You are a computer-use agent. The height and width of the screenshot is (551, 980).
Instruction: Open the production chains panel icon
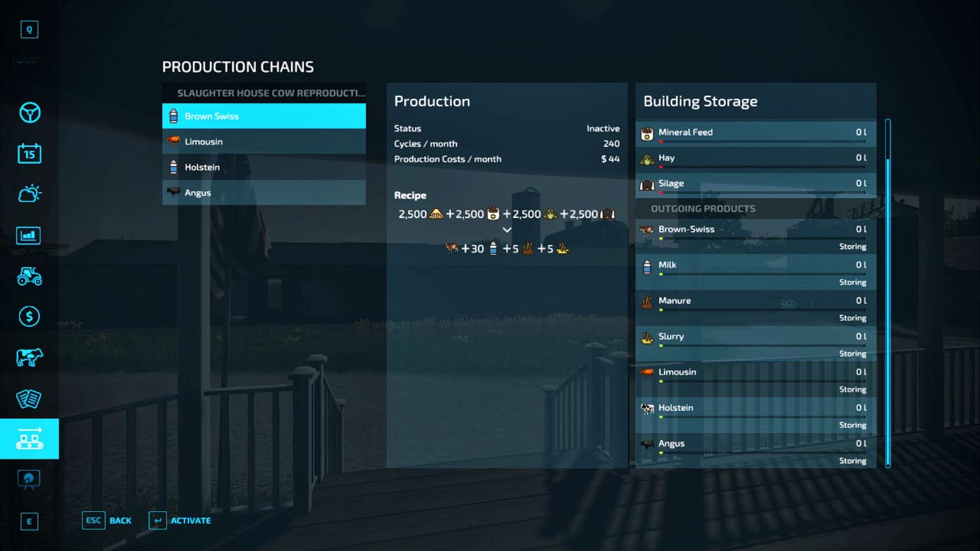click(29, 438)
